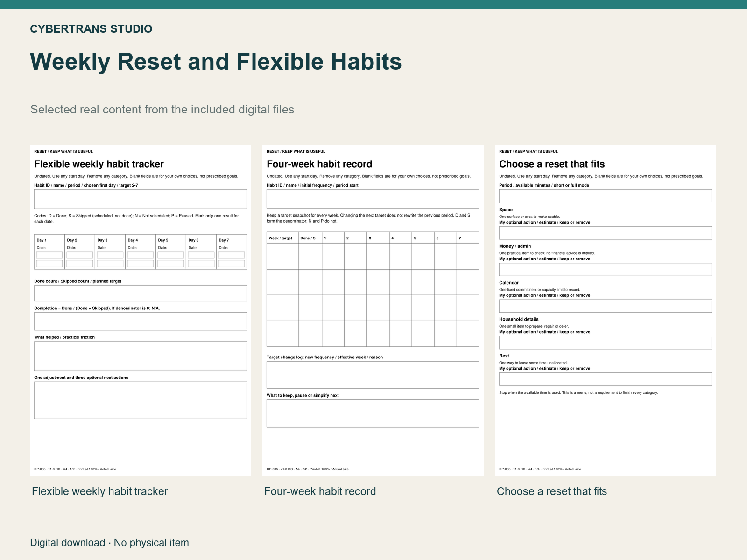Click the 'Four-week habit record' caption under the preview
Viewport: 747px width, 560px height.
point(320,491)
